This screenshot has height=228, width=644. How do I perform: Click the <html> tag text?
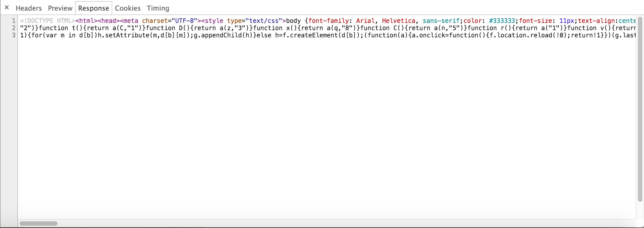pos(86,21)
